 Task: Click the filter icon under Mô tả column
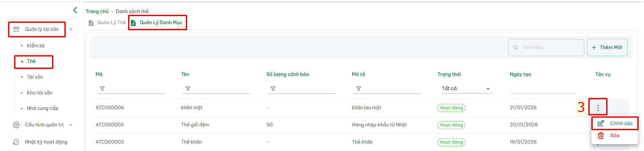pyautogui.click(x=359, y=89)
